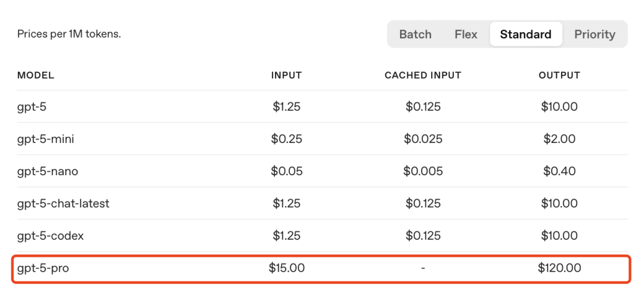Select the gpt-5-codex model name

[51, 235]
